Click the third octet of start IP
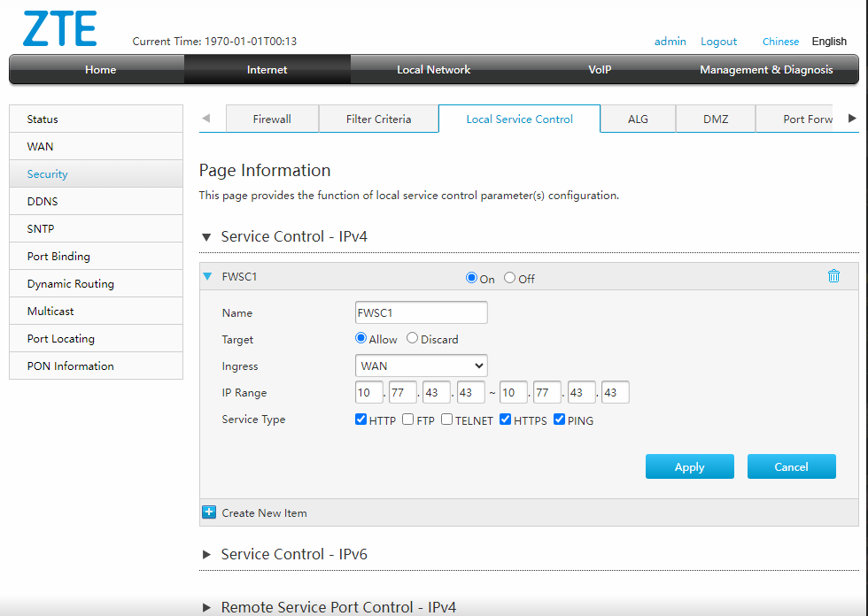The image size is (868, 616). [x=436, y=392]
